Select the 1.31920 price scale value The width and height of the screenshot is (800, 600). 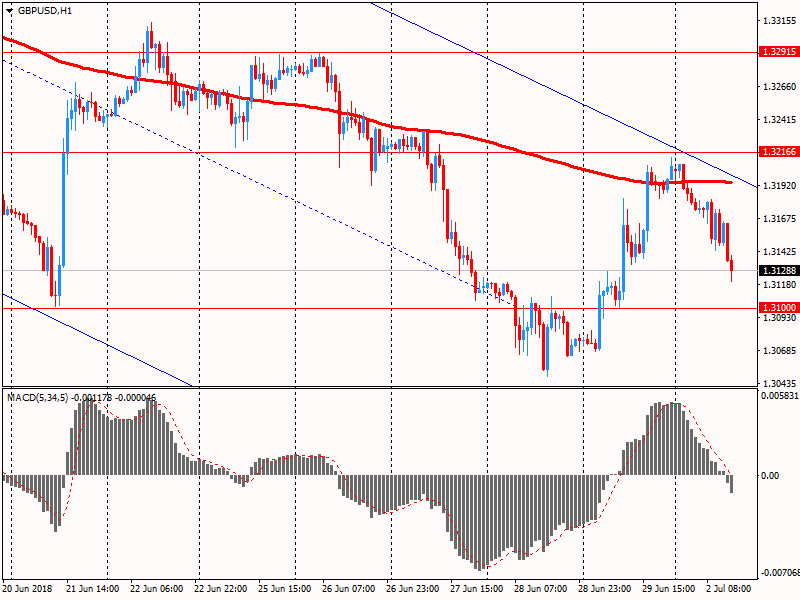coord(780,186)
